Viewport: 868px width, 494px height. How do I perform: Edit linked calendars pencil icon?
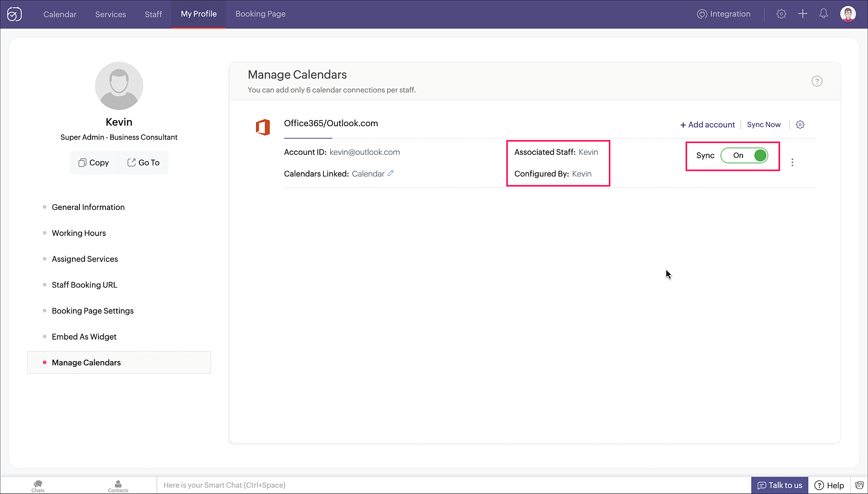[391, 173]
